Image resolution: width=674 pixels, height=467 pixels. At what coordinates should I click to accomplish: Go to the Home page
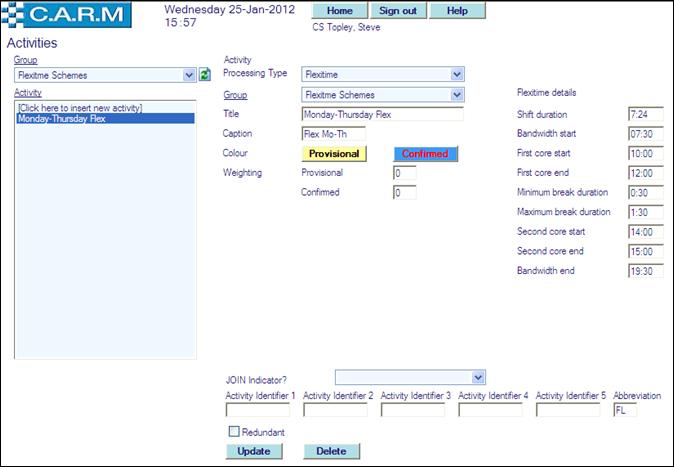point(339,11)
